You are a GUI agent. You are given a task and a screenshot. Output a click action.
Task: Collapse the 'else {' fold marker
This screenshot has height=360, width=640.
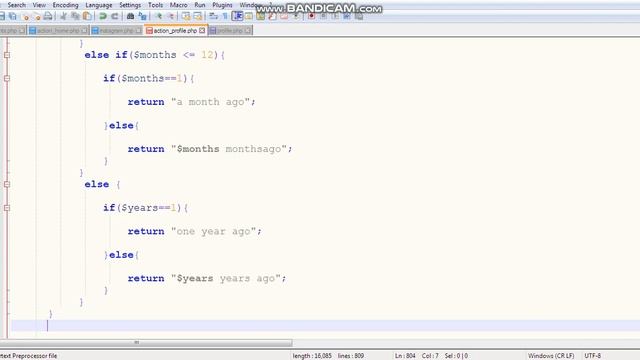coord(7,184)
